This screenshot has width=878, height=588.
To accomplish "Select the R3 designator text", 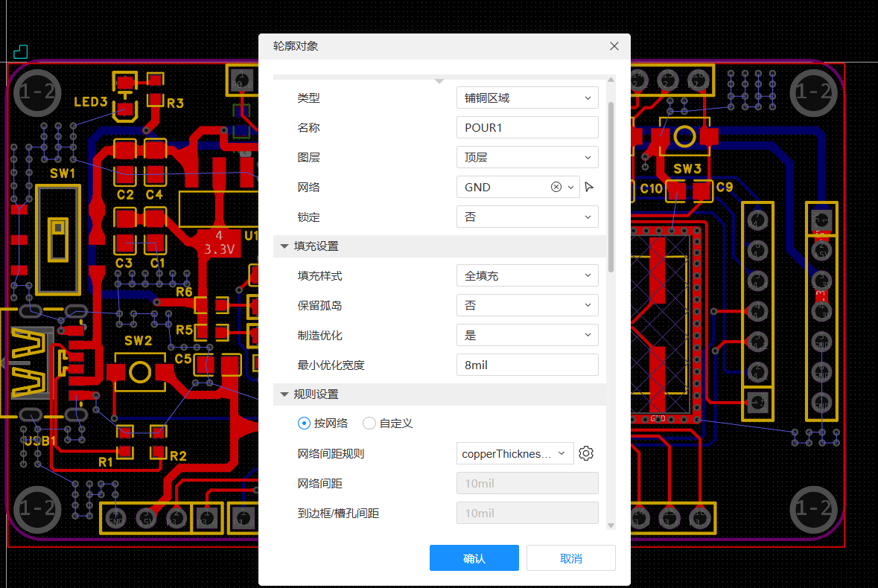I will [x=175, y=103].
